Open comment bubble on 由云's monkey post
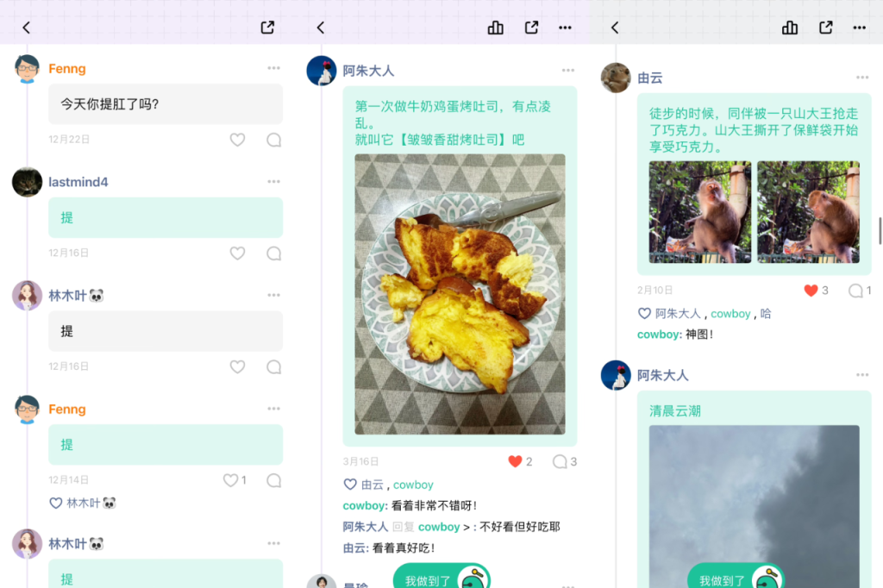883x588 pixels. (855, 291)
